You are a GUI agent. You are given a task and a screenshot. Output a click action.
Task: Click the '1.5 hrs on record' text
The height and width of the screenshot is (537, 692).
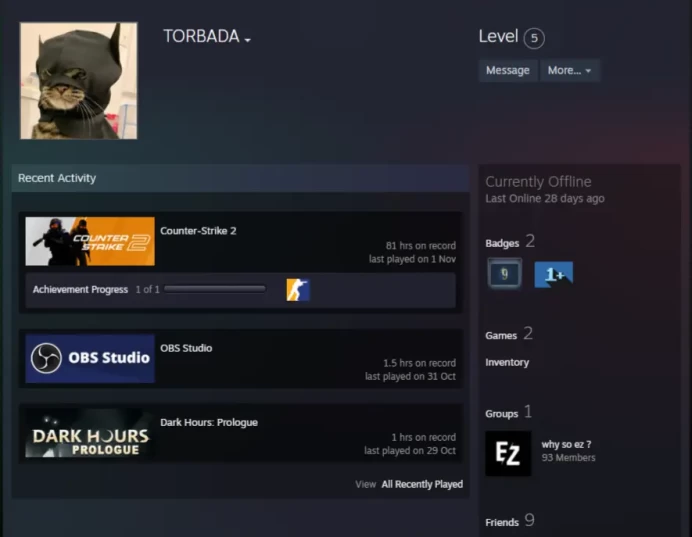(419, 363)
